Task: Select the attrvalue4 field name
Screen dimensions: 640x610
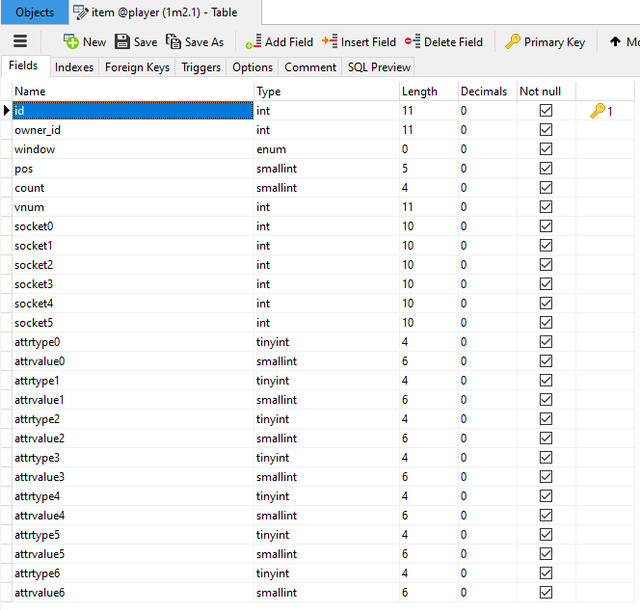Action: 39,515
